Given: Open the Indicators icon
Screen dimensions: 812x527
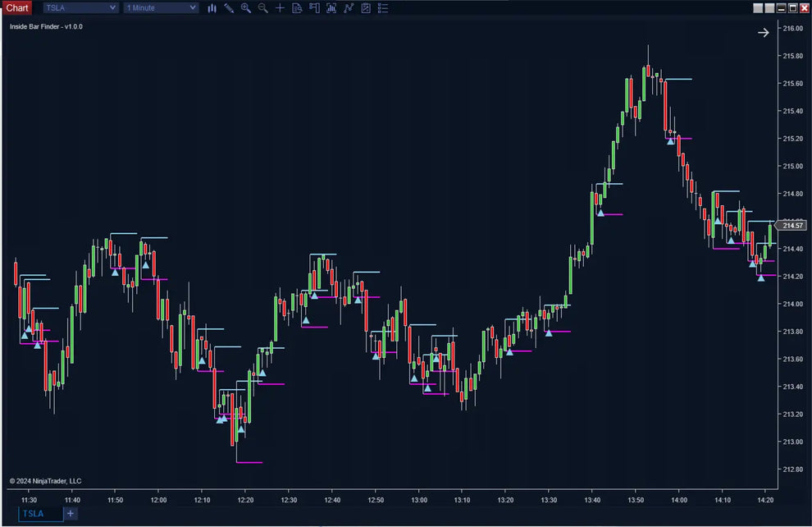Looking at the screenshot, I should [x=331, y=8].
